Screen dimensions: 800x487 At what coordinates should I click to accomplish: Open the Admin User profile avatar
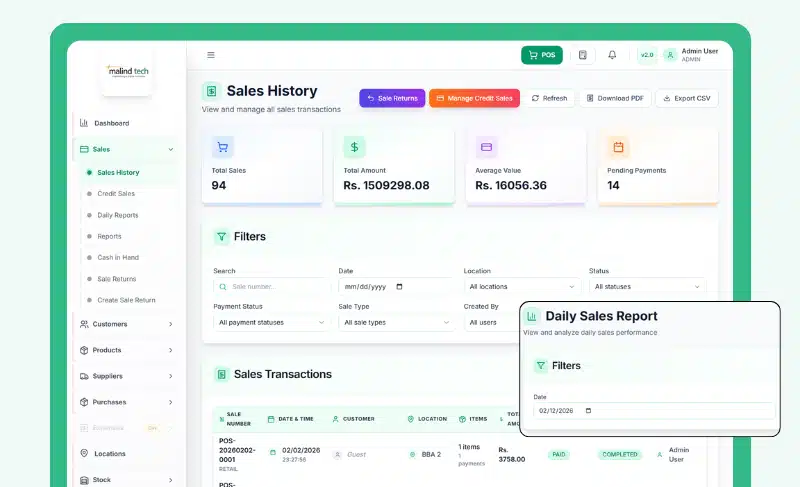(x=670, y=55)
